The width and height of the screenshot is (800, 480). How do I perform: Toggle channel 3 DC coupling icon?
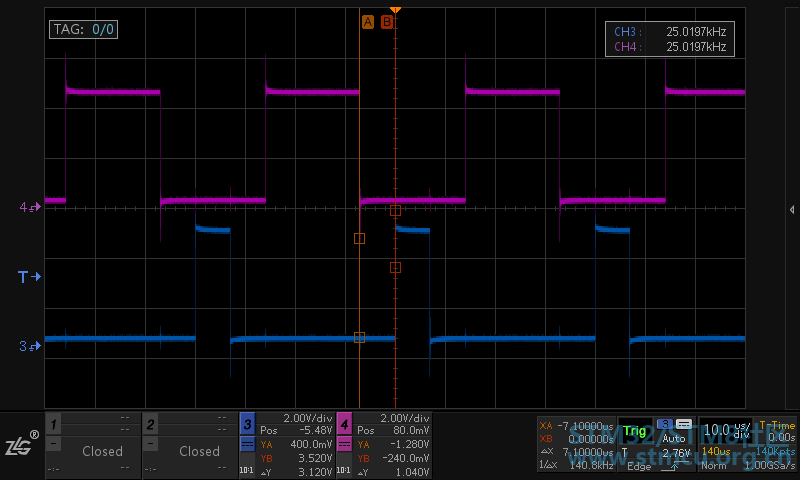click(x=247, y=444)
